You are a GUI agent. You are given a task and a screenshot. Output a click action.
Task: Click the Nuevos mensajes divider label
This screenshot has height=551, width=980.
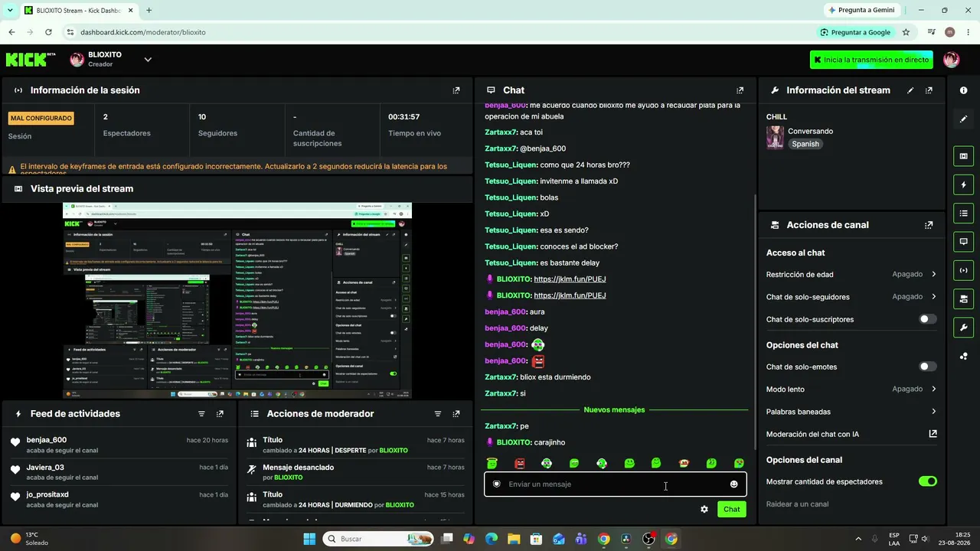pos(614,410)
